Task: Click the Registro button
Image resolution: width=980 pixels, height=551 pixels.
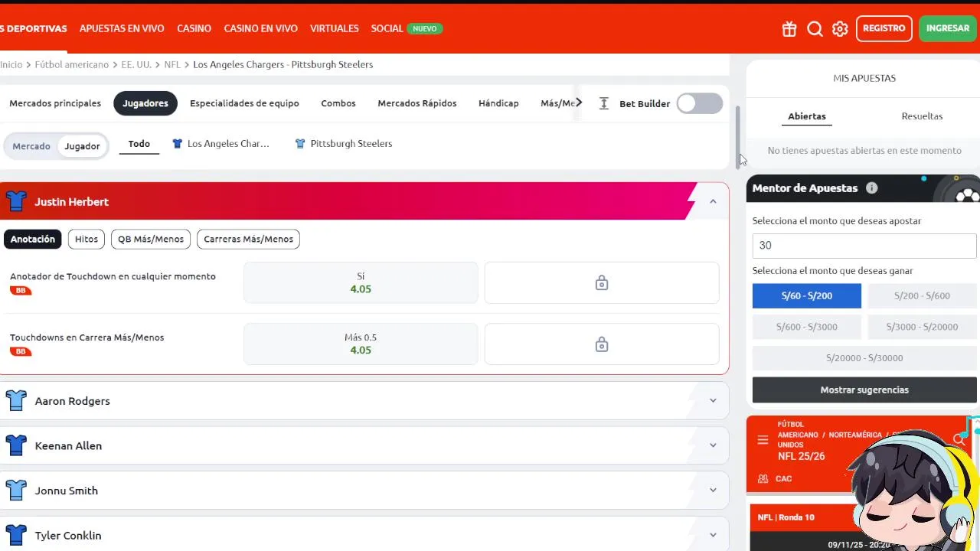Action: (x=884, y=28)
